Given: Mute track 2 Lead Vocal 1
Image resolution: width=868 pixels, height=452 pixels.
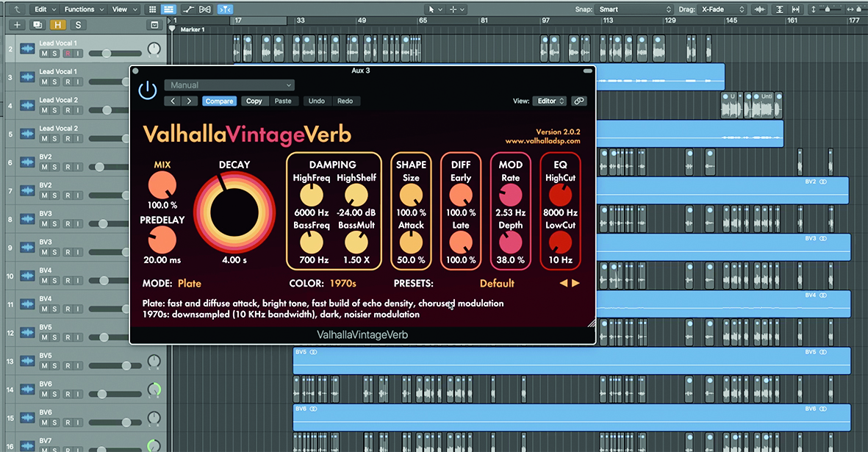Looking at the screenshot, I should click(x=44, y=54).
